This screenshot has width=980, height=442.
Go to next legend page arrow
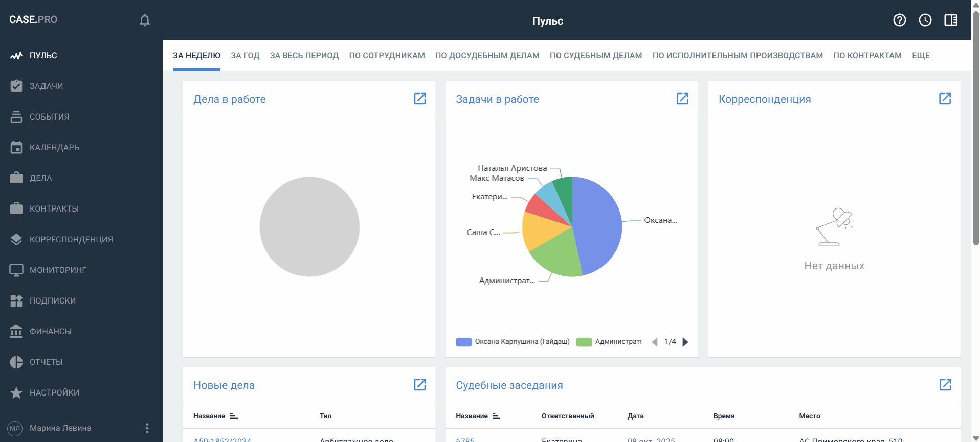pos(685,342)
